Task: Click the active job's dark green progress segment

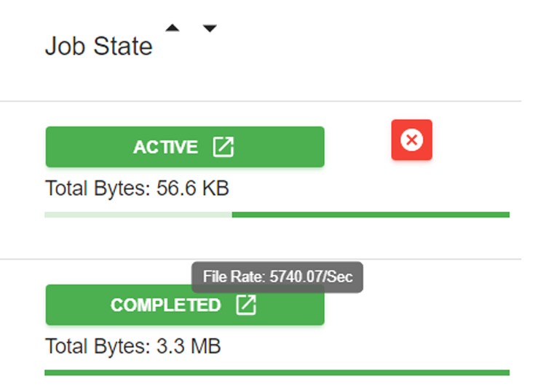Action: tap(371, 215)
